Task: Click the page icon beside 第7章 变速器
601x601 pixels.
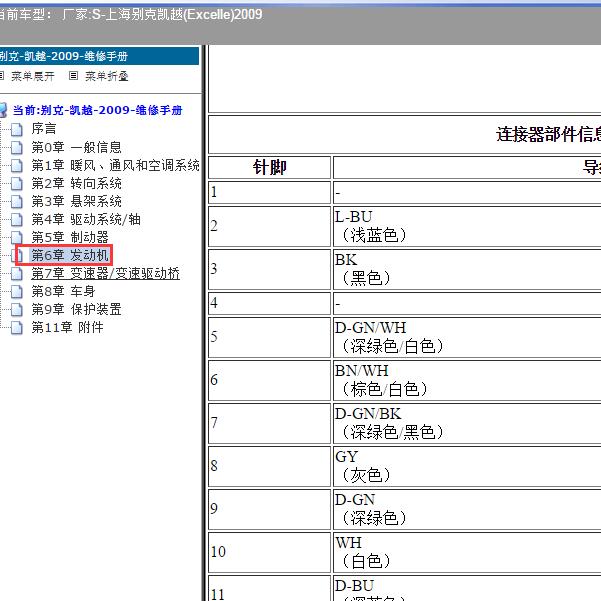Action: (16, 274)
